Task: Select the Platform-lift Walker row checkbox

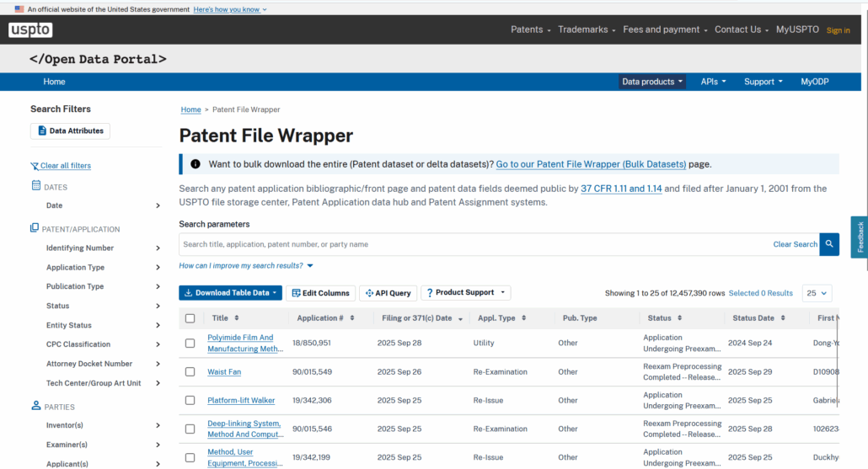Action: [x=190, y=401]
